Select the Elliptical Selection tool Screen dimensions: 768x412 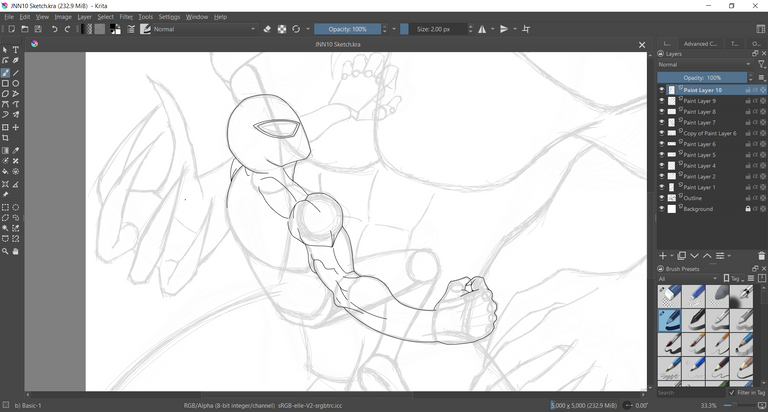pos(16,207)
